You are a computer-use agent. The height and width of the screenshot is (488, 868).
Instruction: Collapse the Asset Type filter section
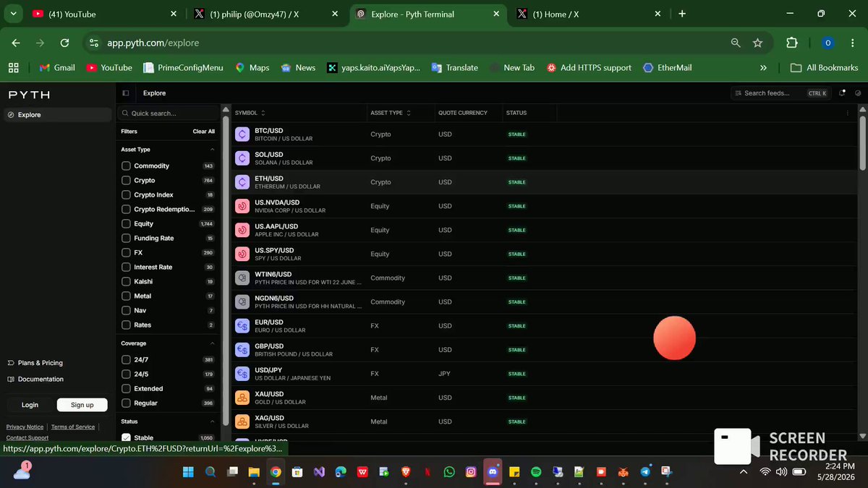click(212, 150)
